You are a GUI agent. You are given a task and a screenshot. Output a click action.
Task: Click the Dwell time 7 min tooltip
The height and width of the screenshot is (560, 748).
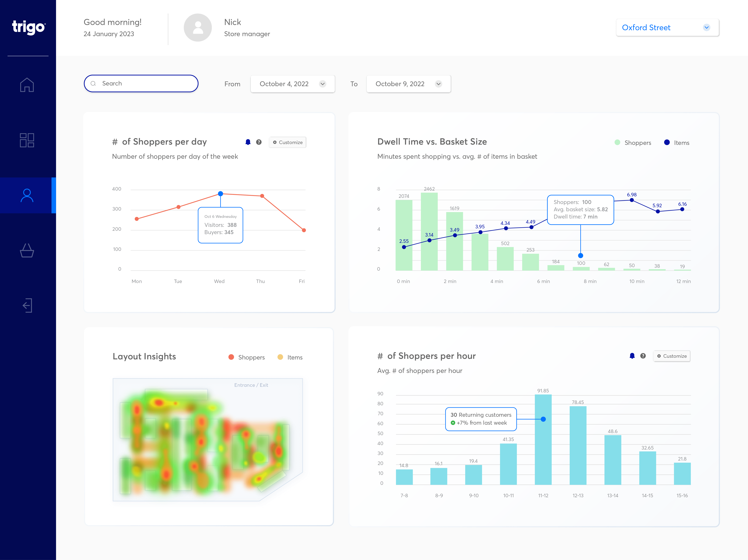click(x=580, y=210)
